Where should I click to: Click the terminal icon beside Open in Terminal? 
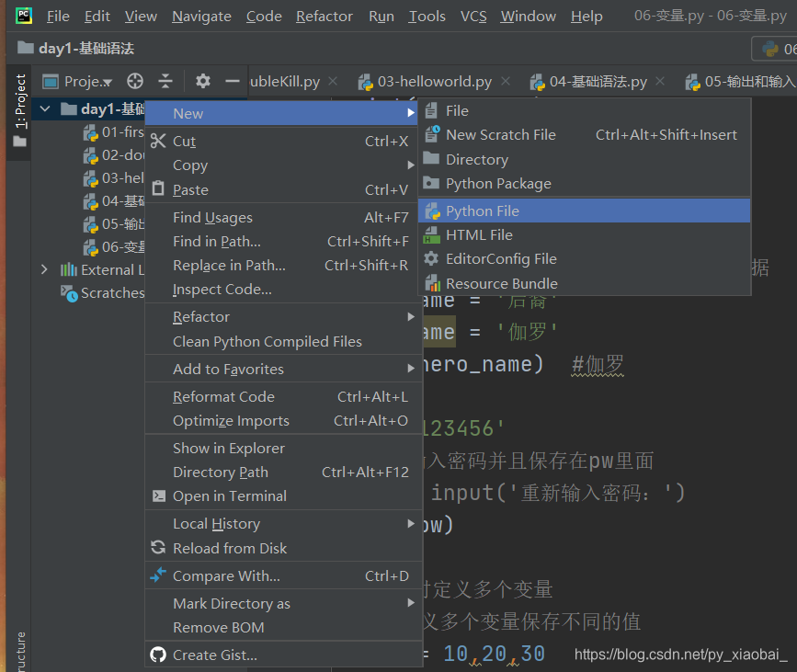point(159,495)
